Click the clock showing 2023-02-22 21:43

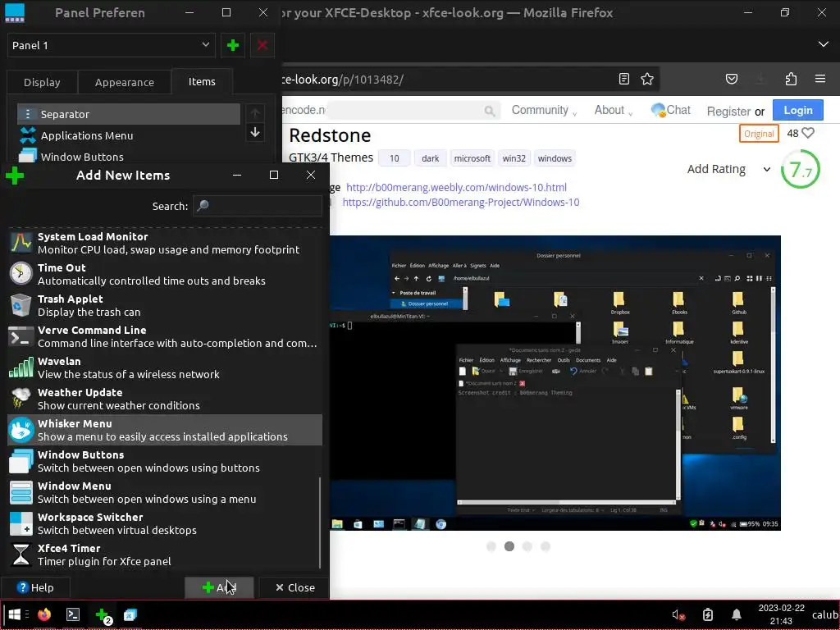click(x=781, y=614)
